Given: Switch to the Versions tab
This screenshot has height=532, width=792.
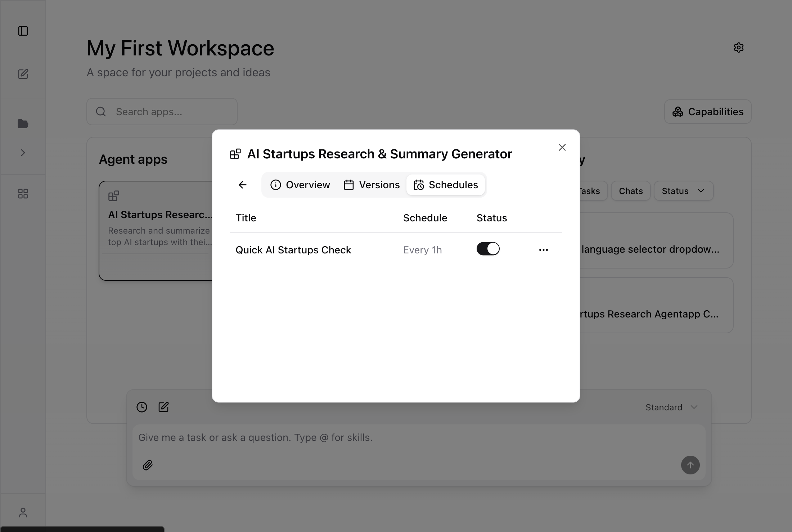Looking at the screenshot, I should [372, 185].
